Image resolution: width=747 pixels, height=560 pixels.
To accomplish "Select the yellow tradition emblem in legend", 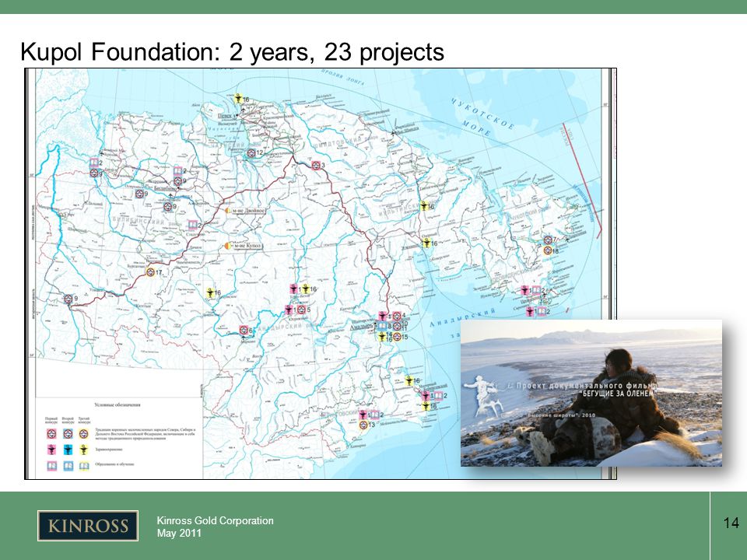I will pos(84,433).
